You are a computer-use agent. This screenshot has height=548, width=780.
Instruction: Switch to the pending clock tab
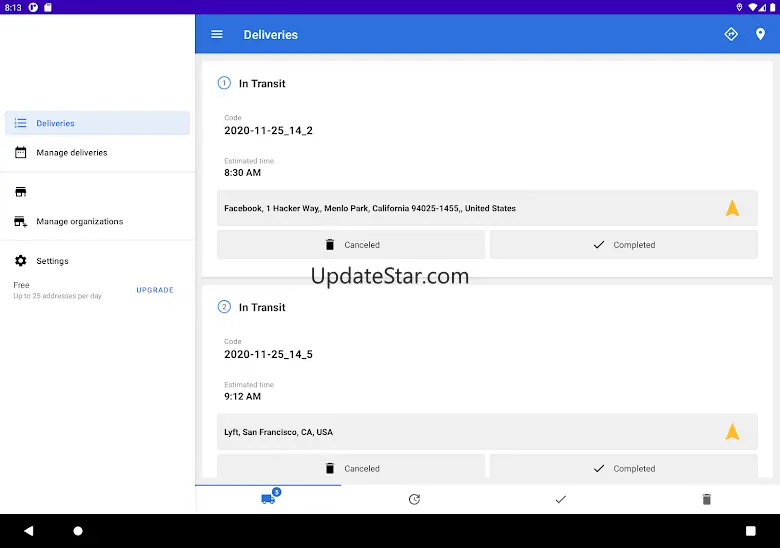pos(414,499)
